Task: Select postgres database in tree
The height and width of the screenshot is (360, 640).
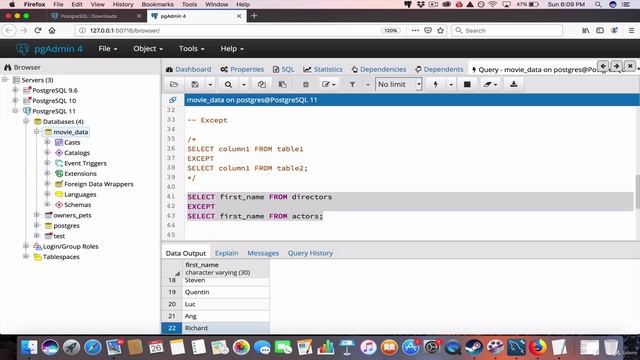Action: 66,225
